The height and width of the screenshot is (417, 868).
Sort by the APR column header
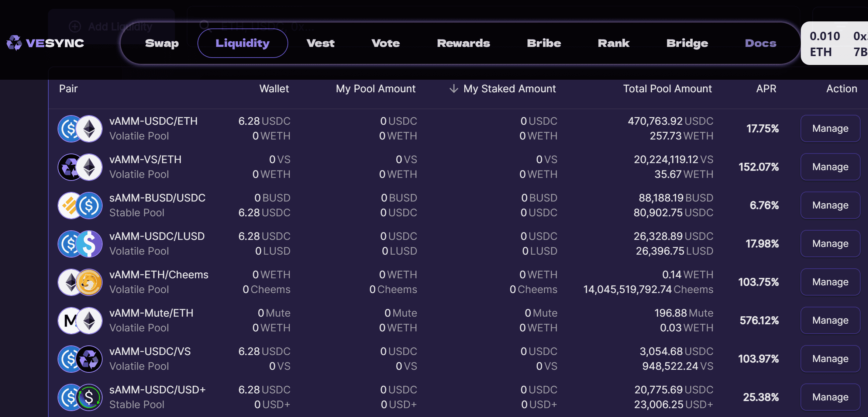766,89
